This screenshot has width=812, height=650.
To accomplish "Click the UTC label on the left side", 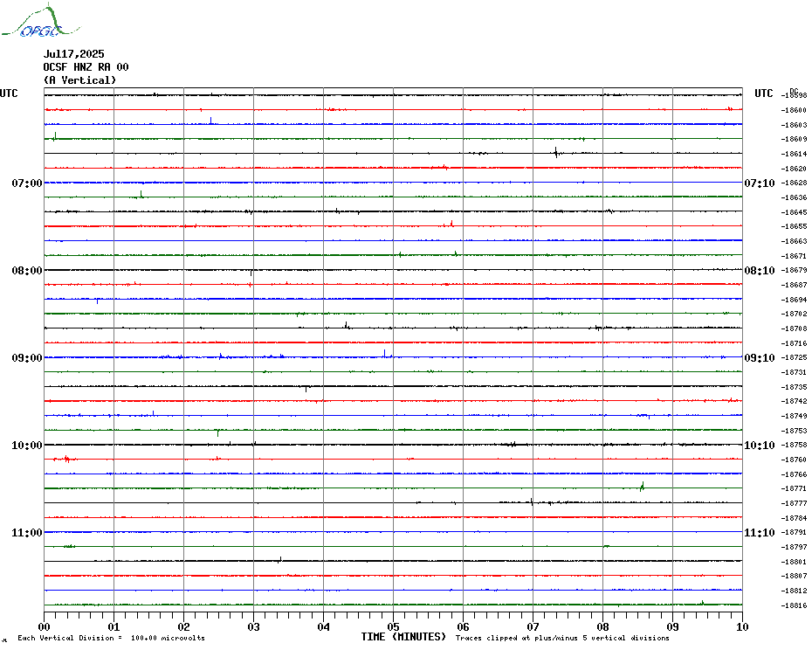I will (9, 93).
